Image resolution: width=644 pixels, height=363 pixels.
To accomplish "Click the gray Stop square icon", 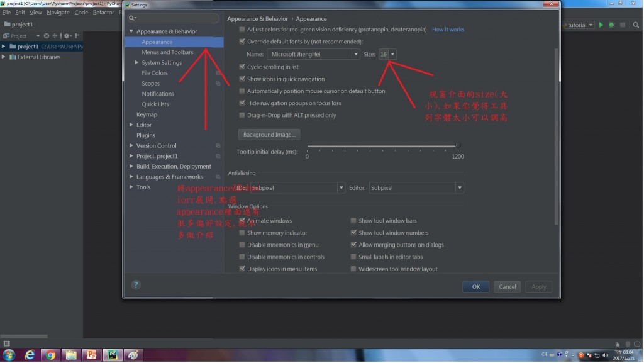I will pyautogui.click(x=623, y=25).
